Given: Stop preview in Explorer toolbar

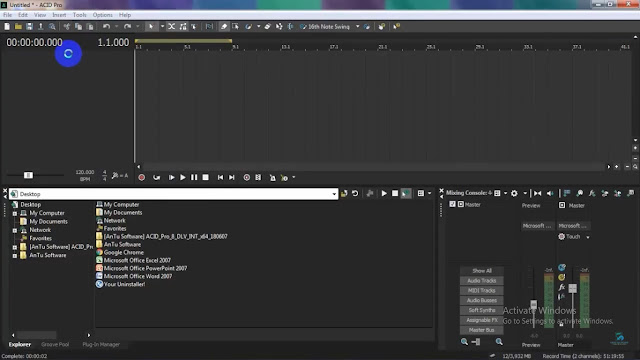Looking at the screenshot, I should [395, 193].
